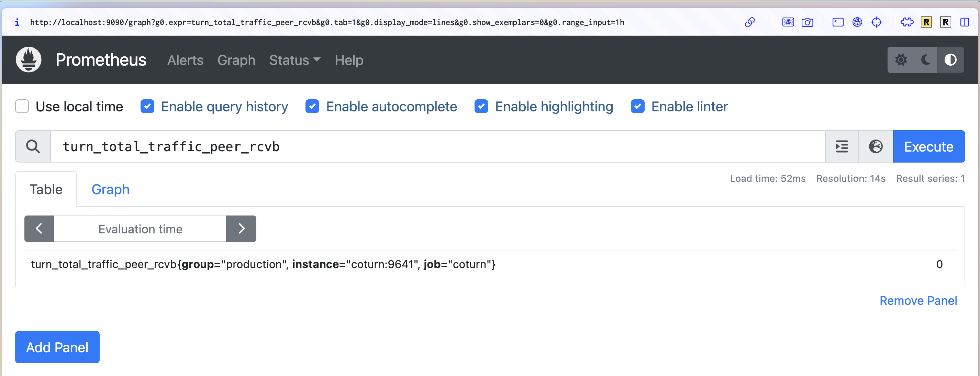980x376 pixels.
Task: Switch to light theme sun icon
Action: point(901,60)
